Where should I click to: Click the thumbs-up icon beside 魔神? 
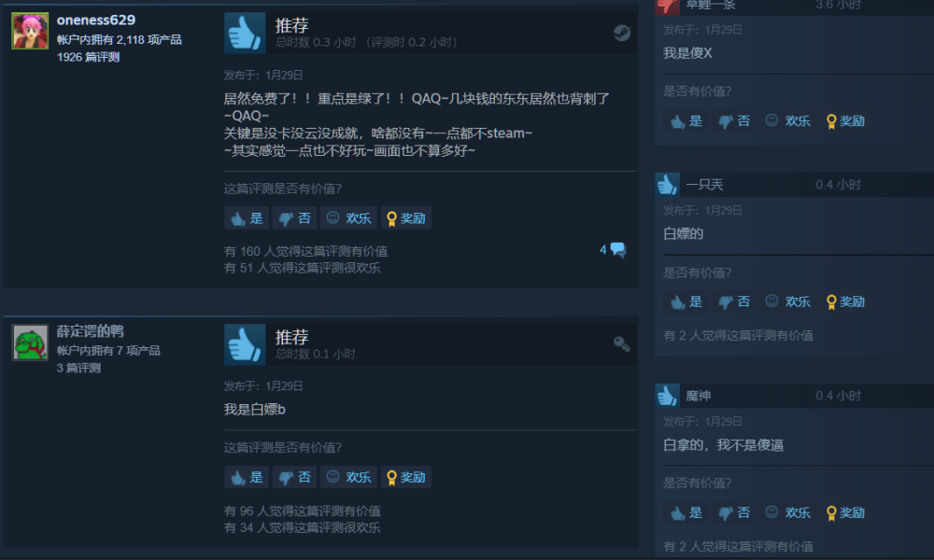point(667,396)
